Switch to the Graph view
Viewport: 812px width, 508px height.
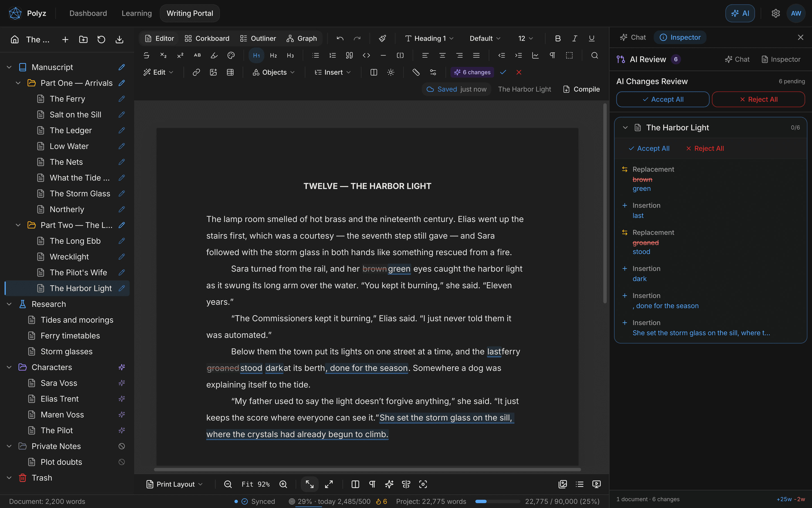click(x=302, y=38)
